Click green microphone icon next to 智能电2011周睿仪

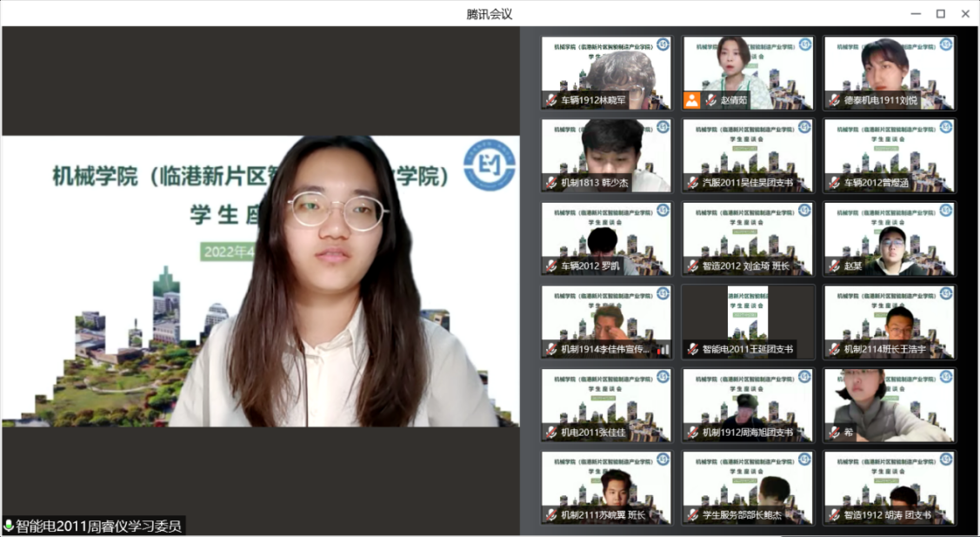point(9,526)
